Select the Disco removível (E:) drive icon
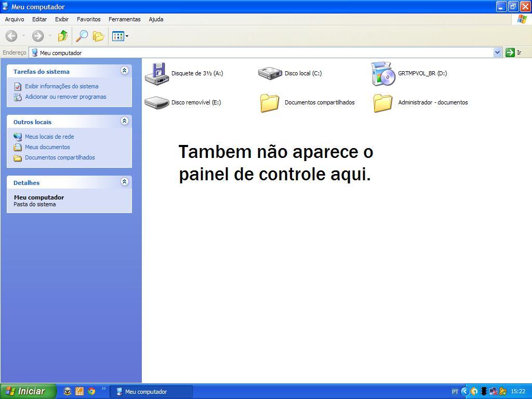 tap(157, 102)
